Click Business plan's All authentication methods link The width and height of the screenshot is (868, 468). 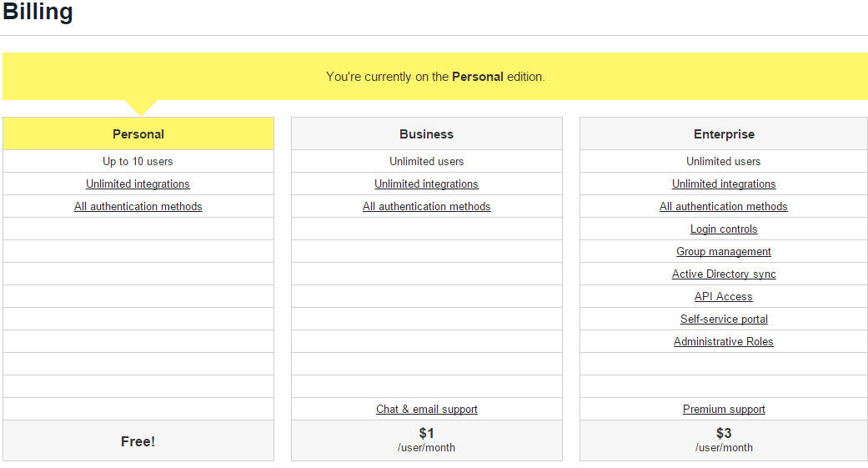coord(426,207)
